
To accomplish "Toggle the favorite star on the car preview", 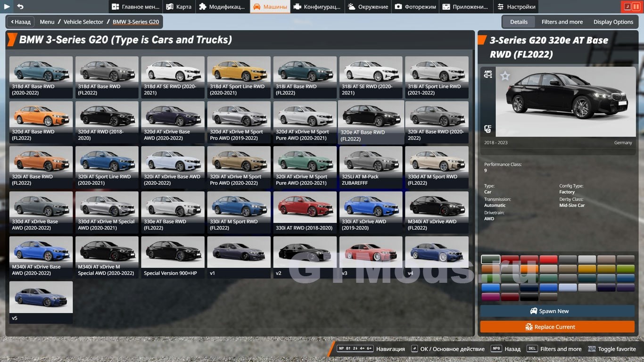I will click(x=505, y=76).
